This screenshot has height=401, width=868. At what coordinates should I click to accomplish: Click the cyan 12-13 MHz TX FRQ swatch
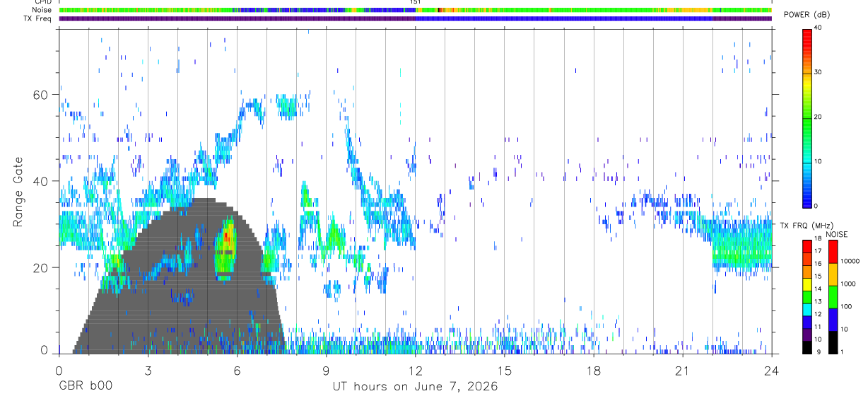coord(807,308)
